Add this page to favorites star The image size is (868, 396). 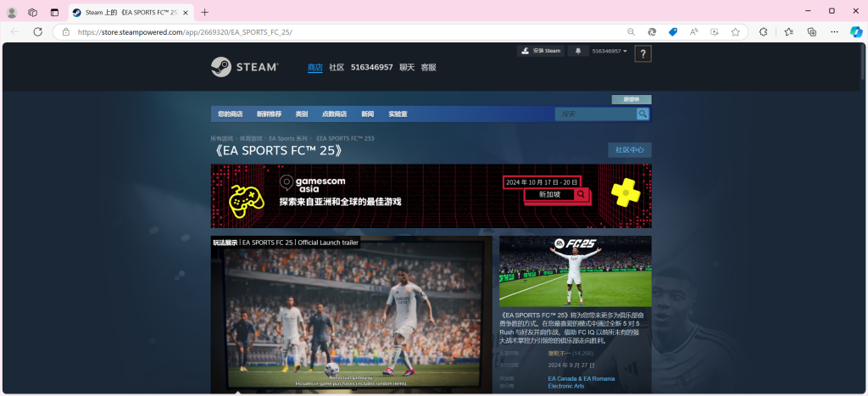coord(735,32)
